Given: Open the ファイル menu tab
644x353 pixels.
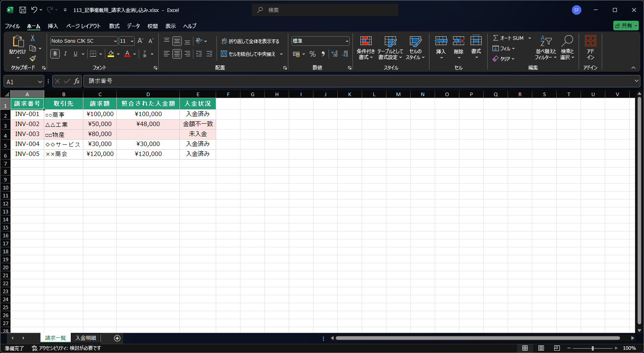Looking at the screenshot, I should tap(12, 26).
